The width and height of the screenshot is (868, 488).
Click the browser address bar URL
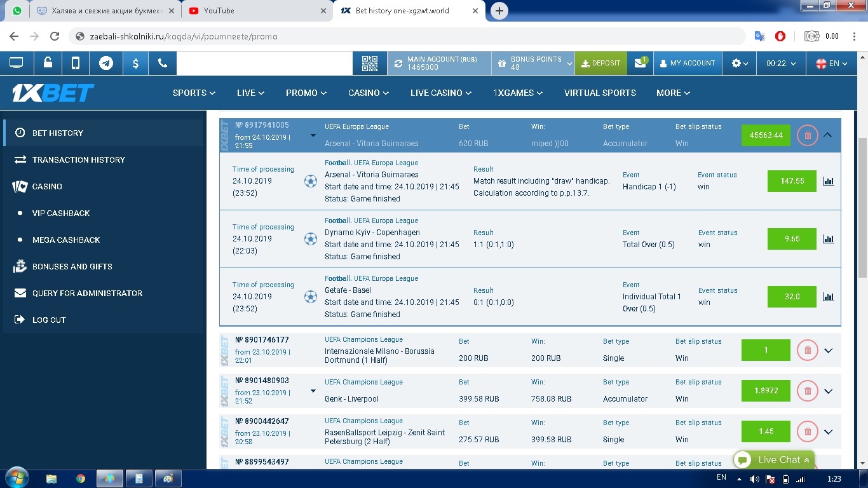pos(183,36)
